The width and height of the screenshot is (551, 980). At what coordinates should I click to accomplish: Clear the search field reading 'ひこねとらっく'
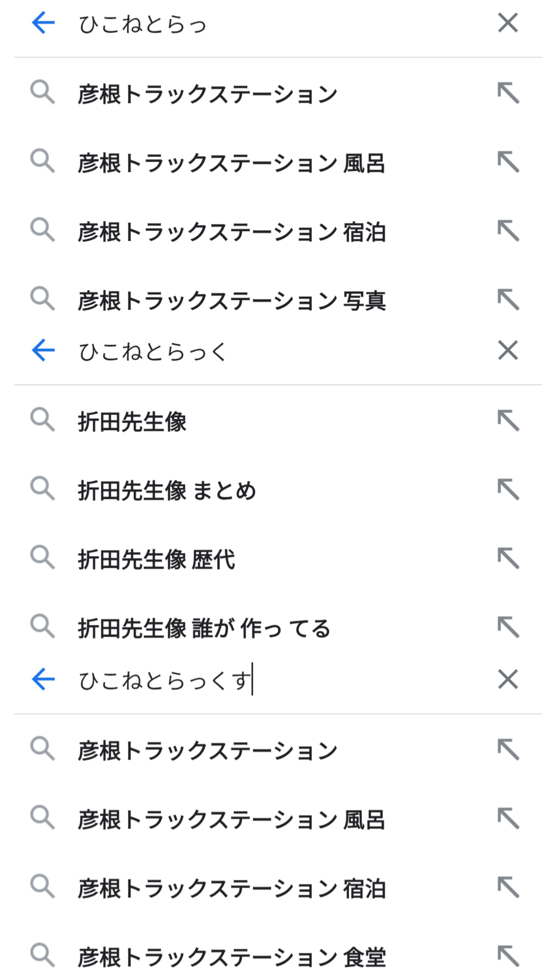click(508, 350)
